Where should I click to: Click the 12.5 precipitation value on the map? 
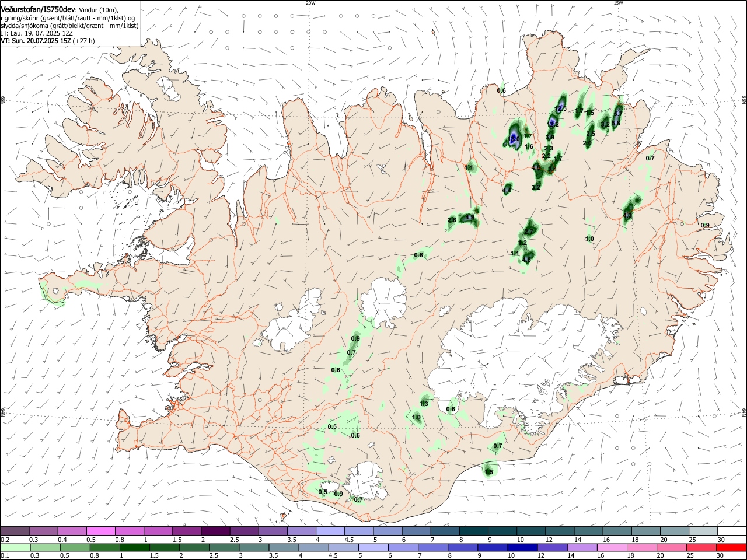pyautogui.click(x=561, y=108)
